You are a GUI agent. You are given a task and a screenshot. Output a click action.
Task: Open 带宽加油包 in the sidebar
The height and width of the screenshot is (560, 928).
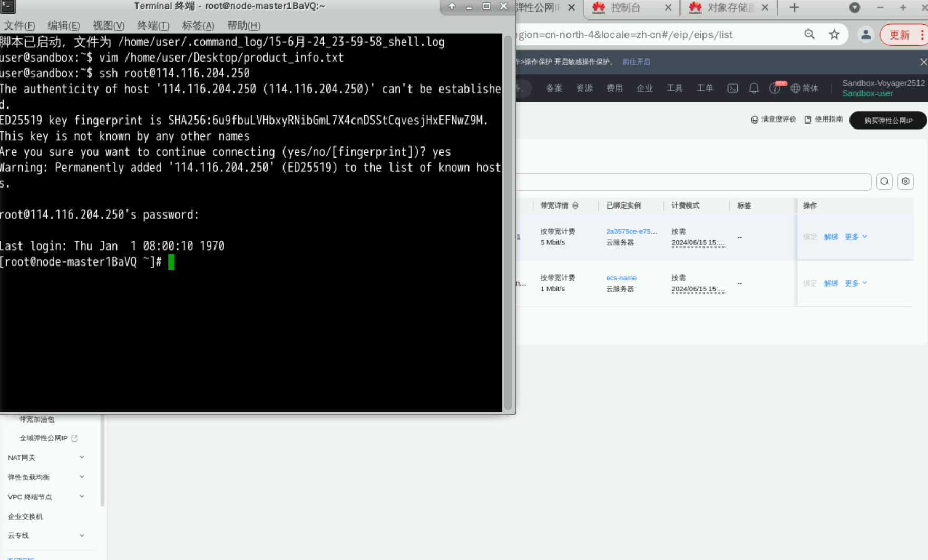pos(37,419)
